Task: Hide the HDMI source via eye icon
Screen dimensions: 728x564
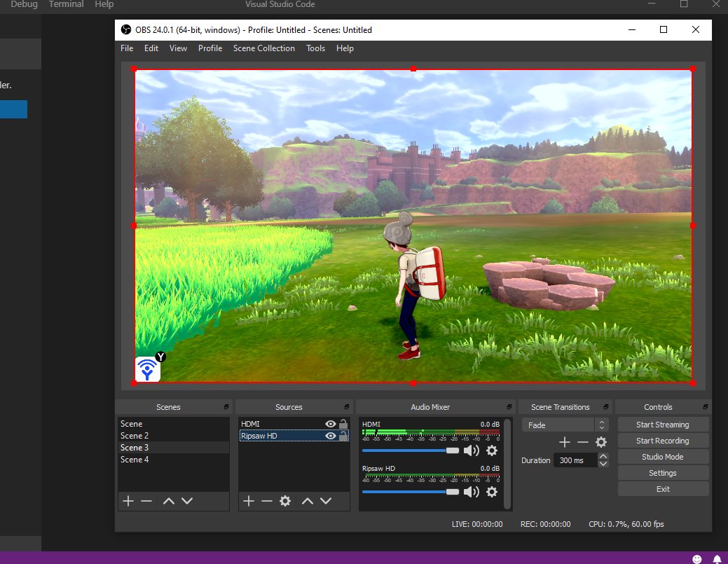Action: click(330, 424)
